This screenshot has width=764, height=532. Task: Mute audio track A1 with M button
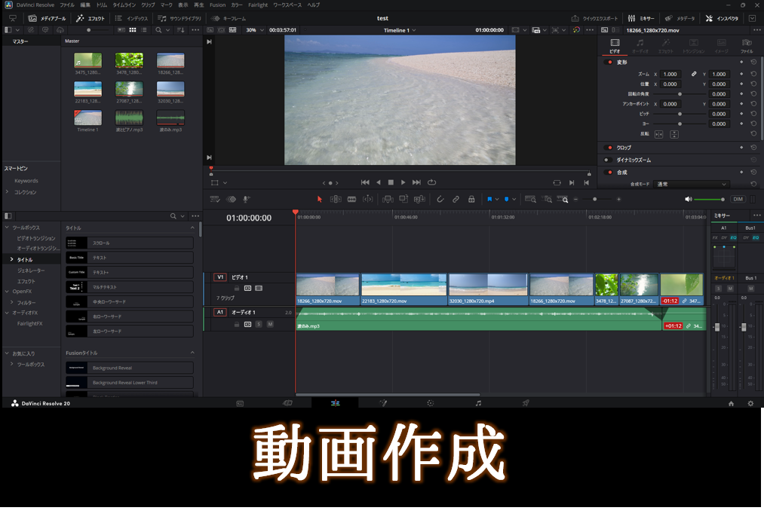(270, 324)
